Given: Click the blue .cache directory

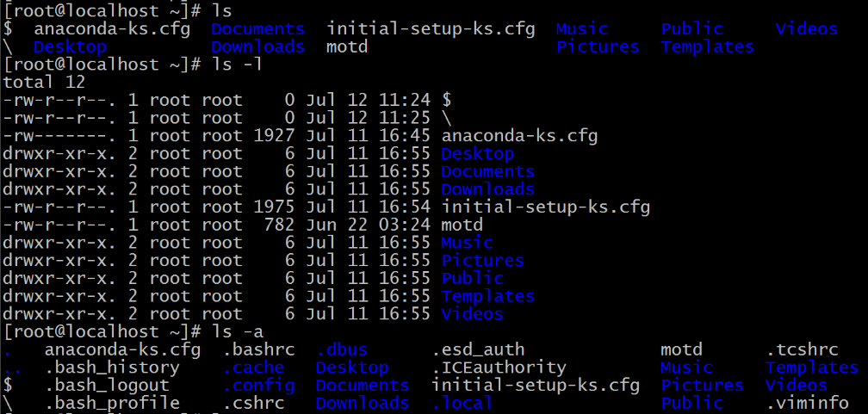Looking at the screenshot, I should (253, 367).
